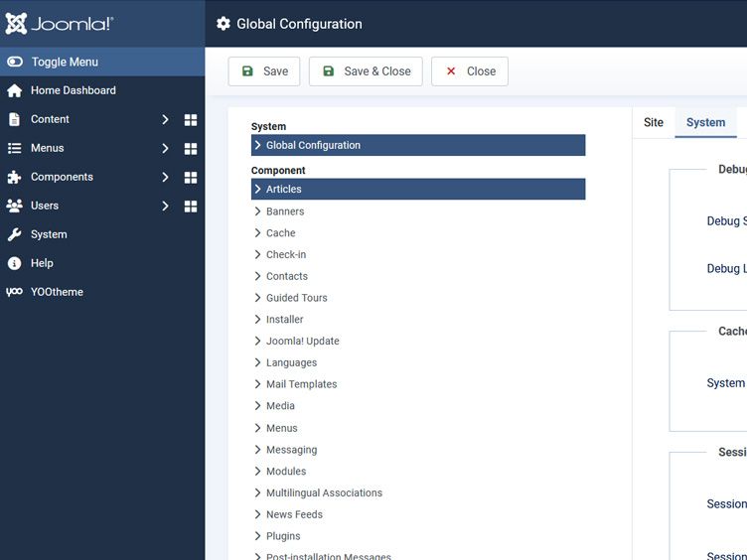Click the Close button with red X
This screenshot has width=747, height=560.
tap(470, 71)
